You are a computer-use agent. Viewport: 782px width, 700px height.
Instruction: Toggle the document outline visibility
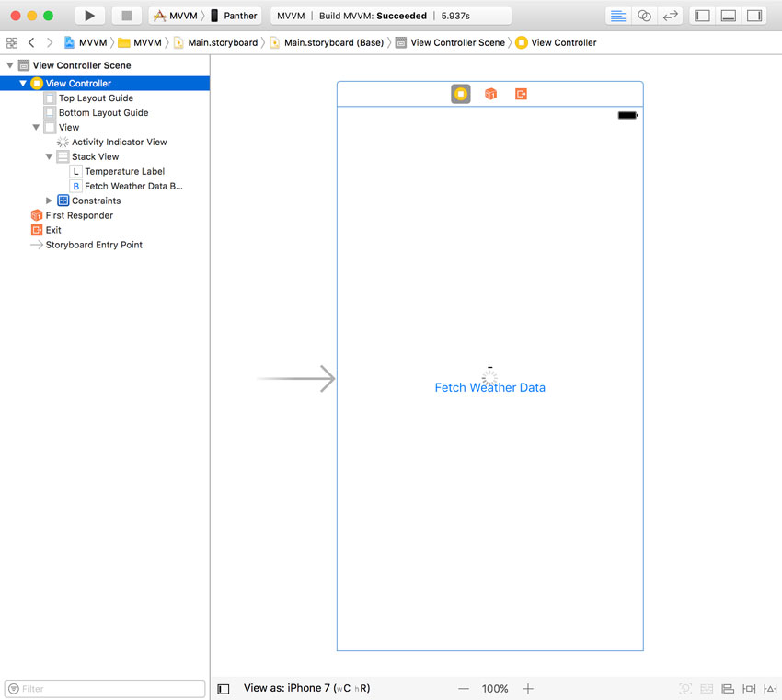click(x=224, y=689)
